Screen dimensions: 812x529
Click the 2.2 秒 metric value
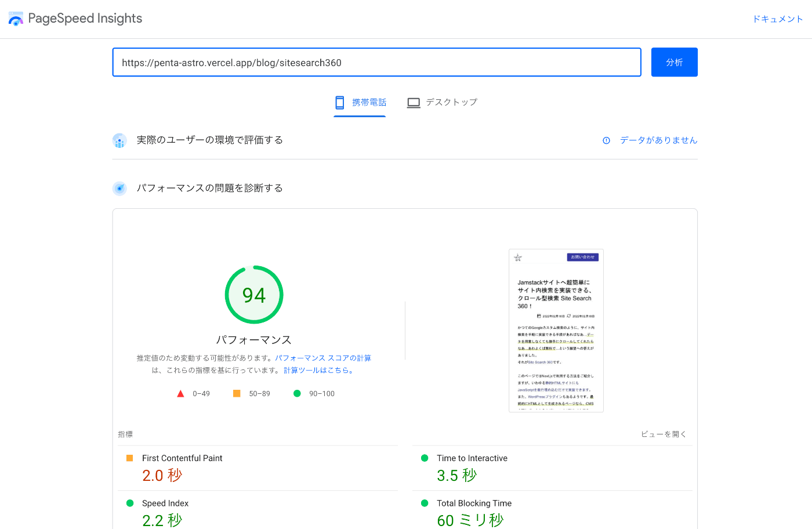pos(162,520)
